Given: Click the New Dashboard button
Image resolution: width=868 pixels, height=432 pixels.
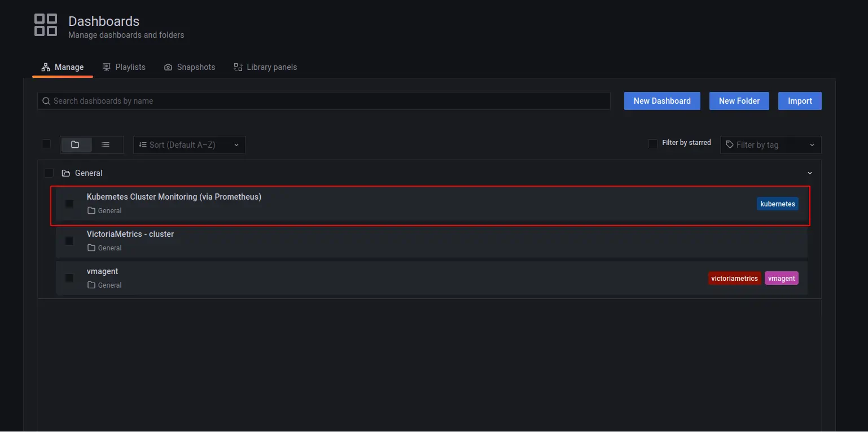Looking at the screenshot, I should tap(662, 101).
